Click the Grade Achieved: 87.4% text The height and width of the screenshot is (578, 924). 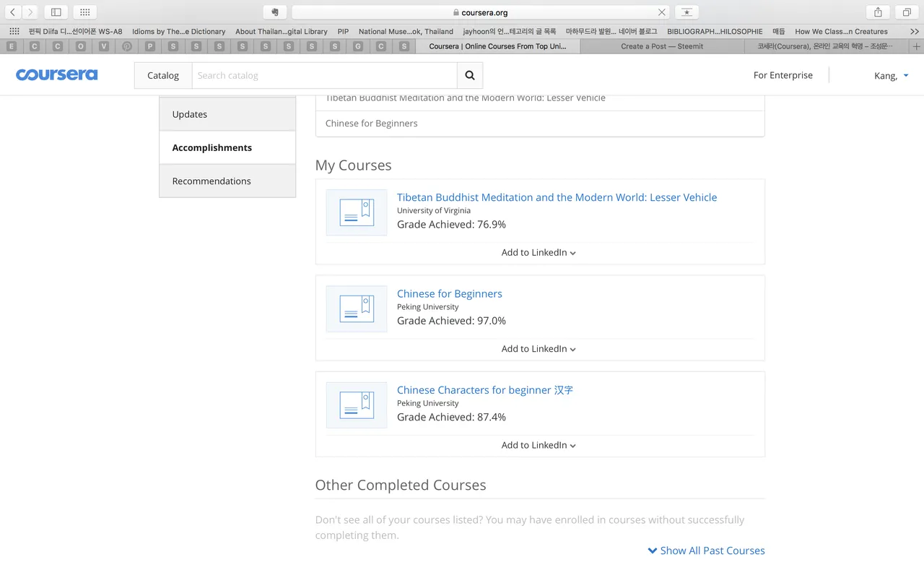[451, 417]
